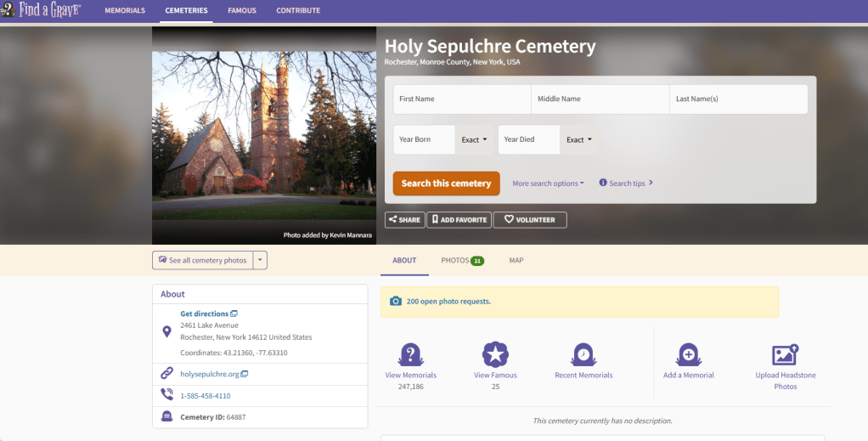Click the Find a Grave logo
Viewport: 868px width, 441px height.
click(41, 10)
